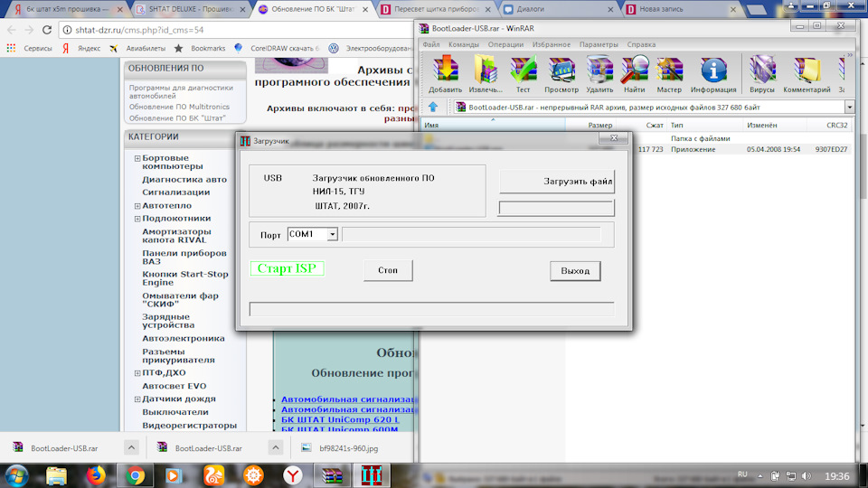
Task: Expand the second BootLoader-USB.rar download menu
Action: pyautogui.click(x=276, y=447)
